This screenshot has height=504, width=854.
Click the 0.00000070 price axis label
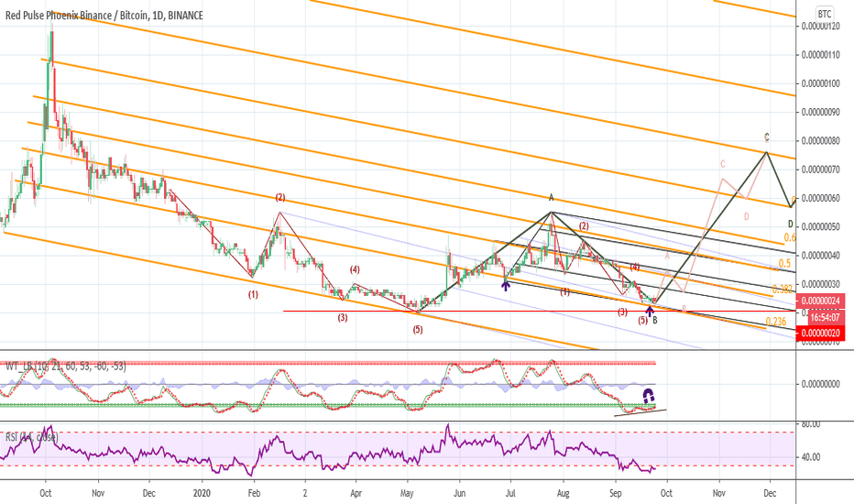[820, 170]
